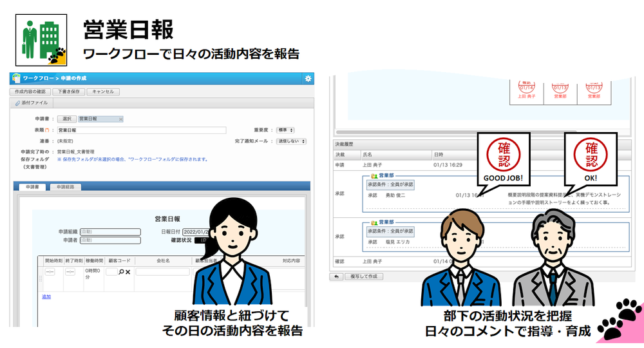Click the 営業日報 building logo icon
Image resolution: width=644 pixels, height=348 pixels.
tap(40, 40)
